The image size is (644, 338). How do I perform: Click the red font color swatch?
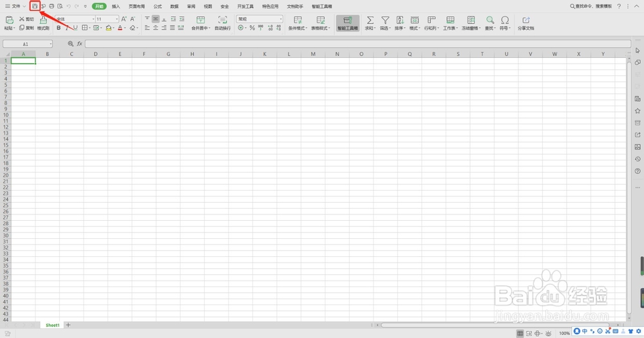[x=120, y=28]
